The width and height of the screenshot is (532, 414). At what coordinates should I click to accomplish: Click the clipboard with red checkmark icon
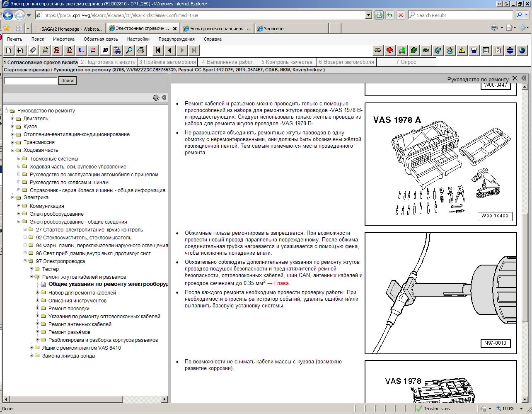498,50
